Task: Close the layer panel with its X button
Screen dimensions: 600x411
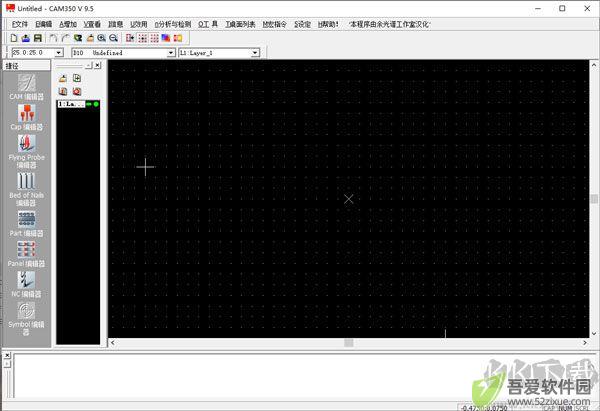Action: coord(98,65)
